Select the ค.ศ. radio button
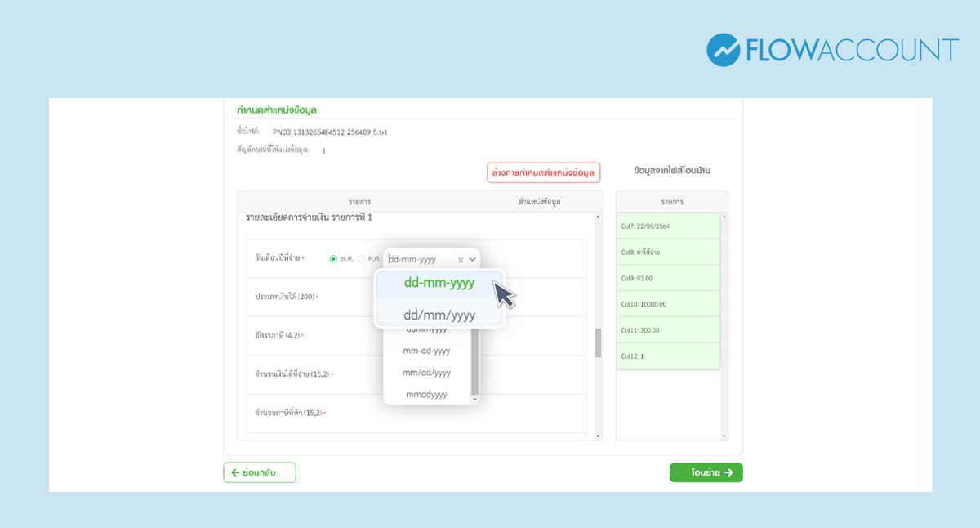The image size is (980, 528). tap(361, 259)
